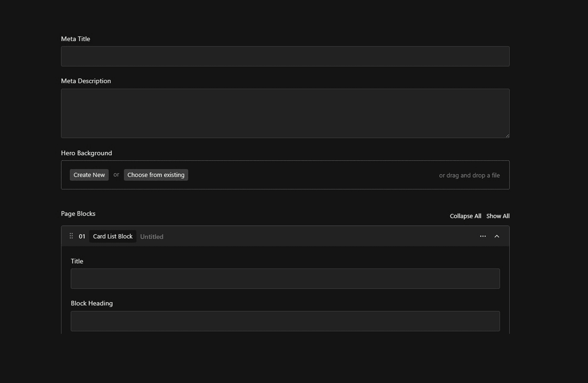Focus the Meta Description textarea
Image resolution: width=588 pixels, height=383 pixels.
click(x=285, y=113)
